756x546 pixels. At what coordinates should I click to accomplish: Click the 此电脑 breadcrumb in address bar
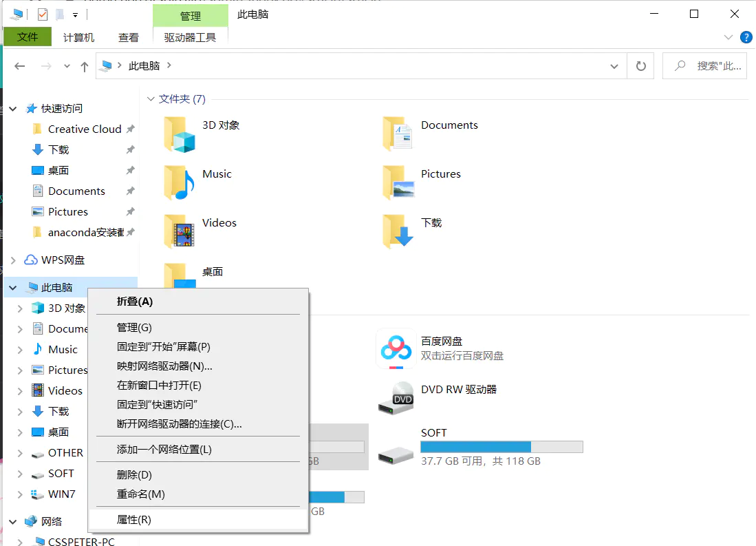coord(144,65)
